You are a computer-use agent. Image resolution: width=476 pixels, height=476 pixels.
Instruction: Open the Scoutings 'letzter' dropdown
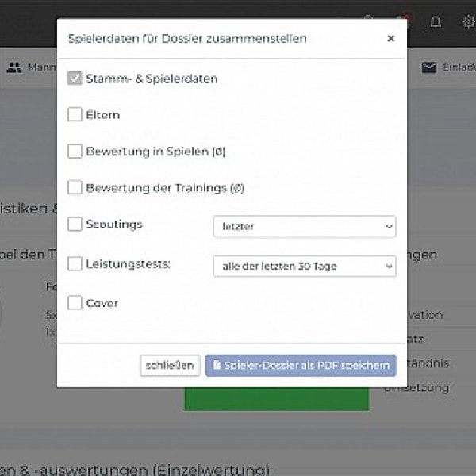pyautogui.click(x=305, y=226)
